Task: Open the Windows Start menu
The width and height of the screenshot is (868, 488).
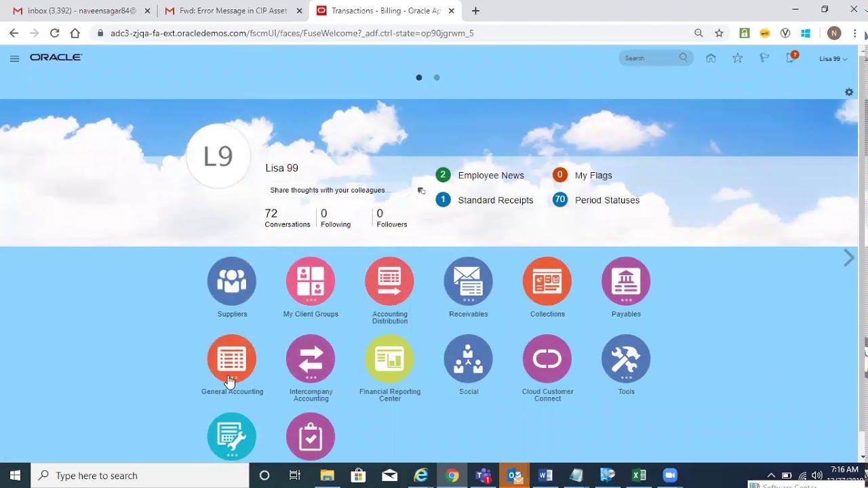Action: (16, 475)
